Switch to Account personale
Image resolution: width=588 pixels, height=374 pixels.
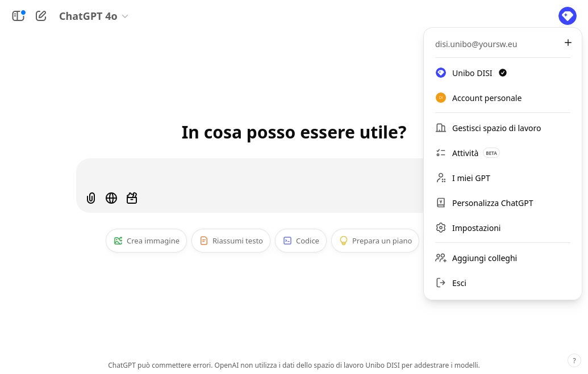[x=486, y=98]
